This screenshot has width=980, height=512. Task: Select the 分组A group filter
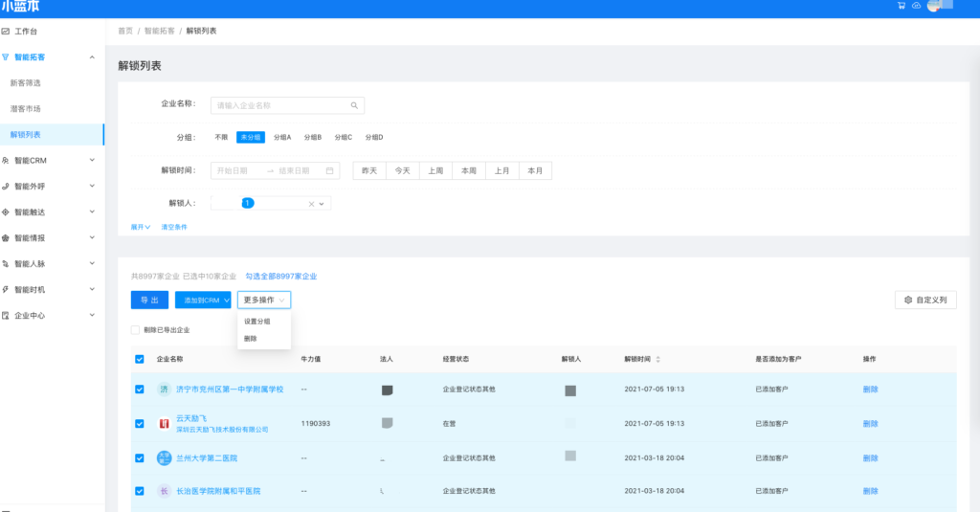click(282, 138)
